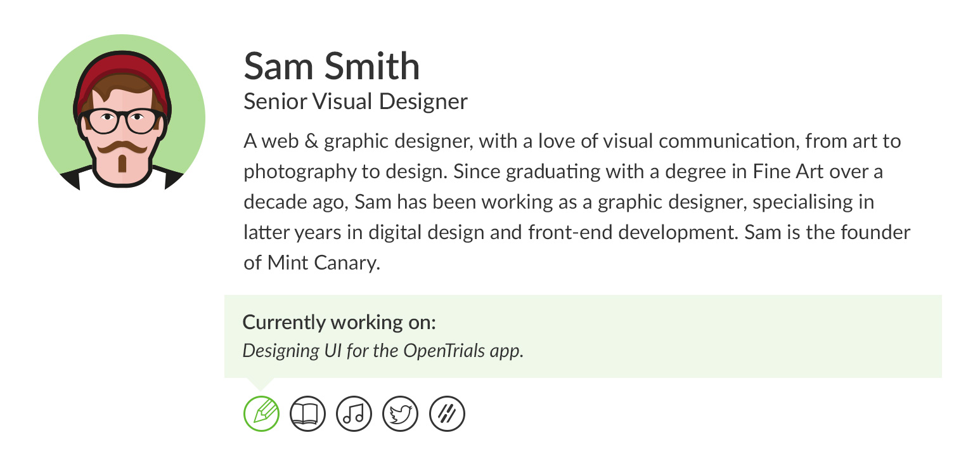Select the diagonal slashes circle icon
This screenshot has width=980, height=461.
(x=448, y=413)
